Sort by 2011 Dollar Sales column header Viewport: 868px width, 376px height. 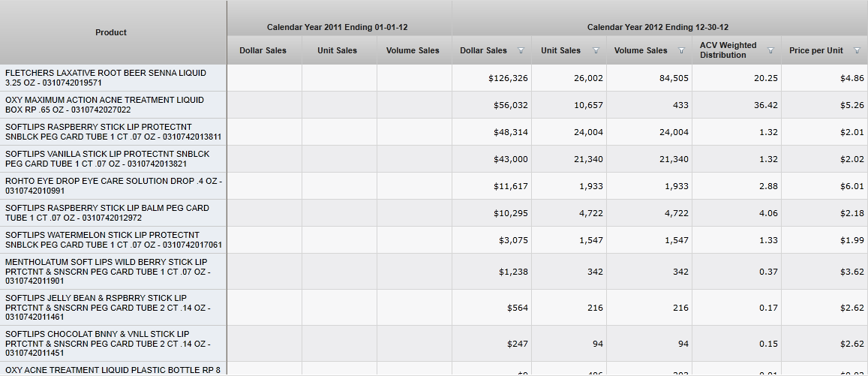(x=263, y=50)
